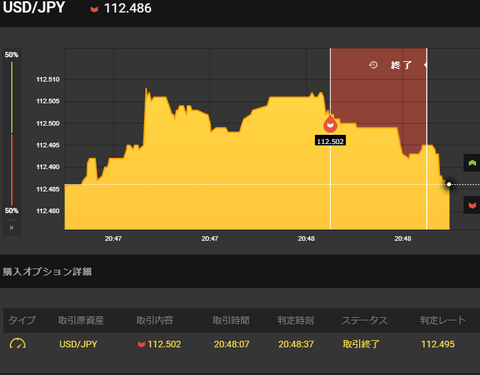Click the 取引内容 column header
This screenshot has height=375, width=480.
[x=155, y=320]
